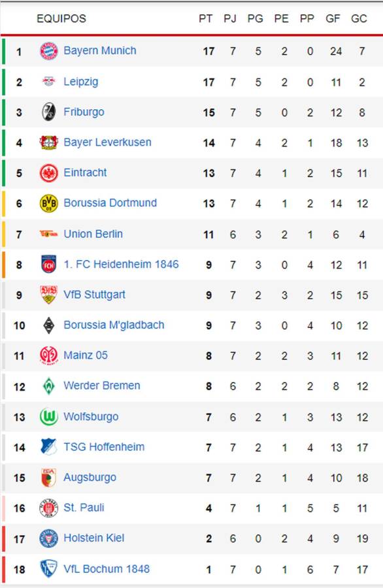Open the Eintracht team page link

[x=85, y=172]
